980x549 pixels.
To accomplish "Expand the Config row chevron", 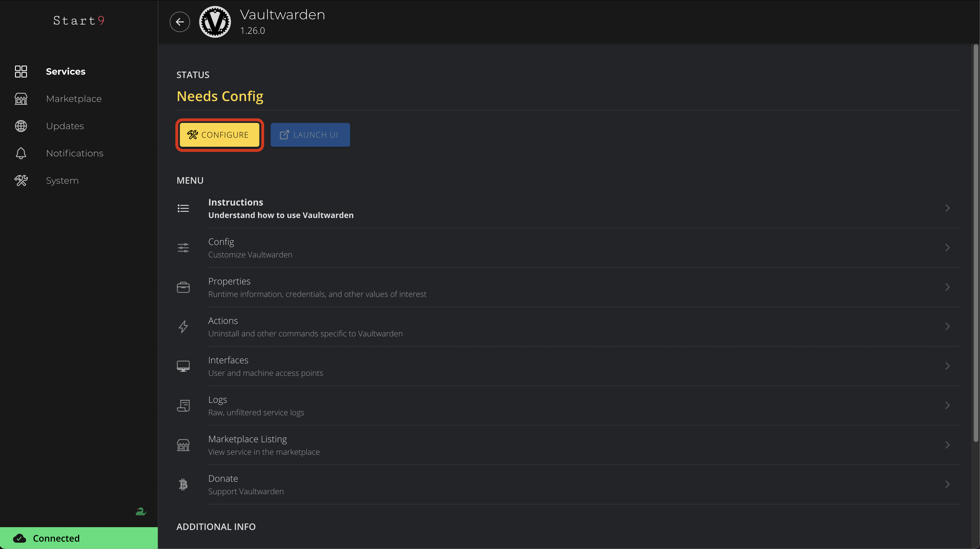I will pos(947,248).
